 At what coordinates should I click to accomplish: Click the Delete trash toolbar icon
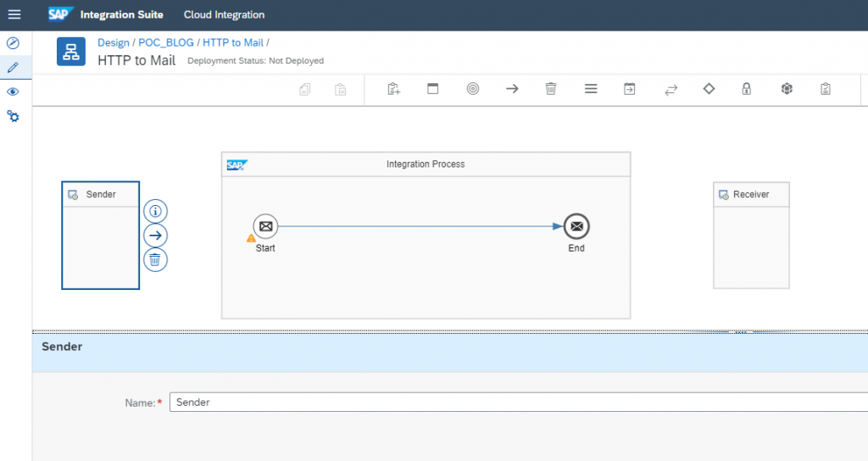pyautogui.click(x=551, y=88)
